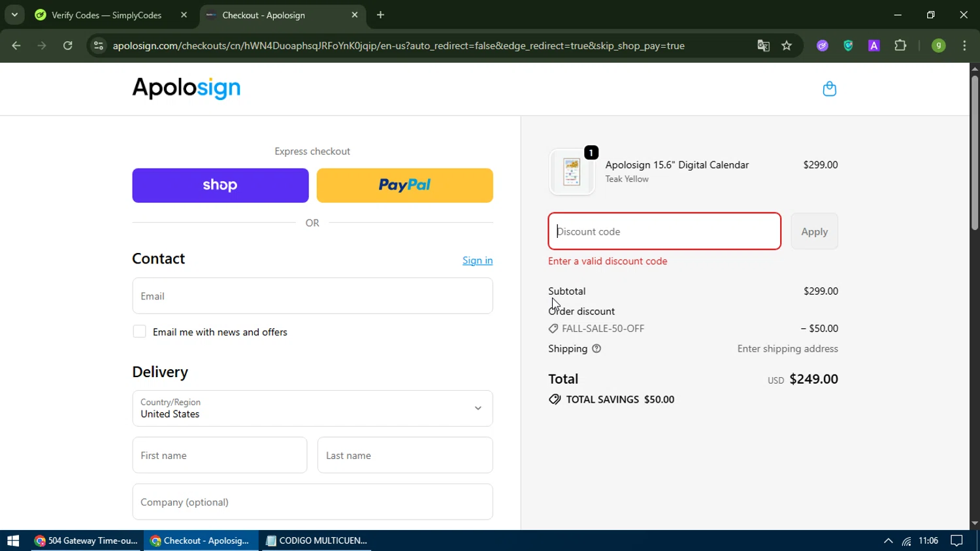This screenshot has width=980, height=551.
Task: Bookmark this page with the star icon
Action: pyautogui.click(x=787, y=46)
